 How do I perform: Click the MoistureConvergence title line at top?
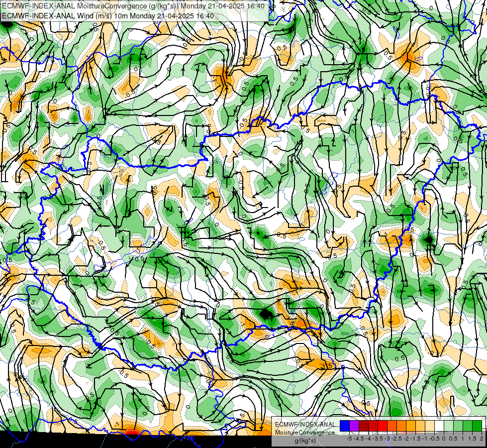click(133, 6)
